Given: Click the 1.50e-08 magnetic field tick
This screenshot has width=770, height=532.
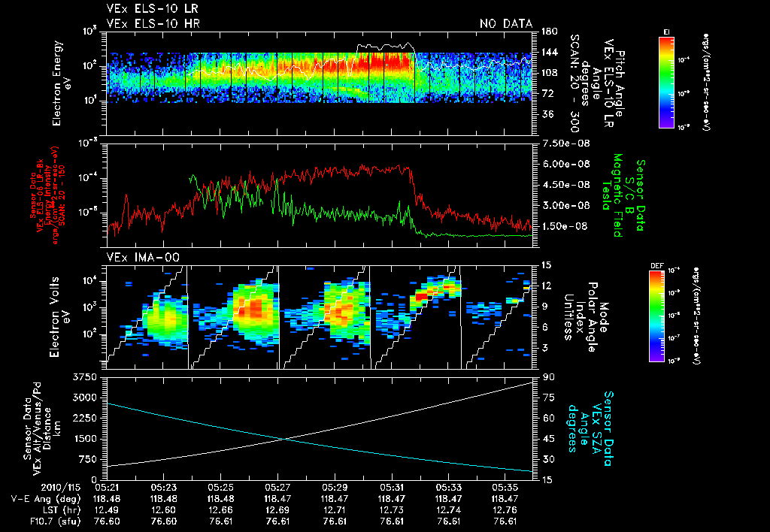Looking at the screenshot, I should [565, 226].
